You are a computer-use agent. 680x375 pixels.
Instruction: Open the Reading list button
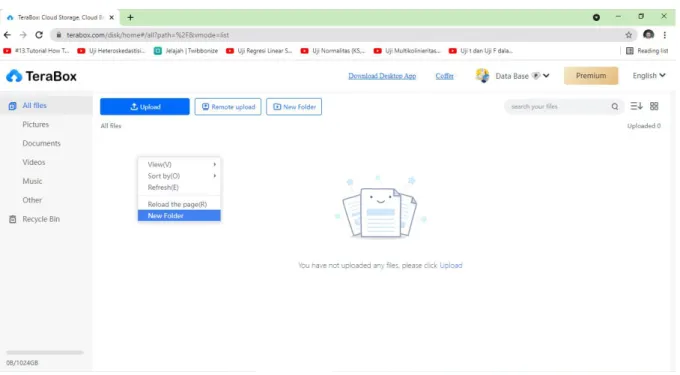(x=647, y=51)
